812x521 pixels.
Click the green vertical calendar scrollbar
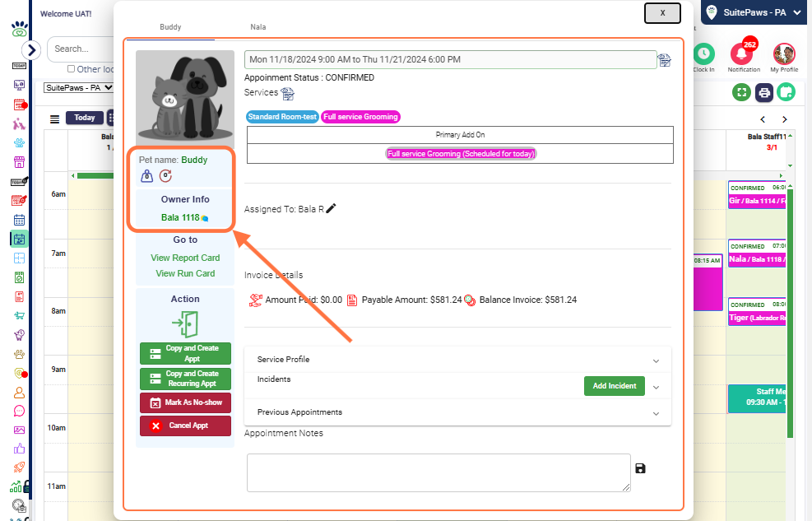click(791, 314)
